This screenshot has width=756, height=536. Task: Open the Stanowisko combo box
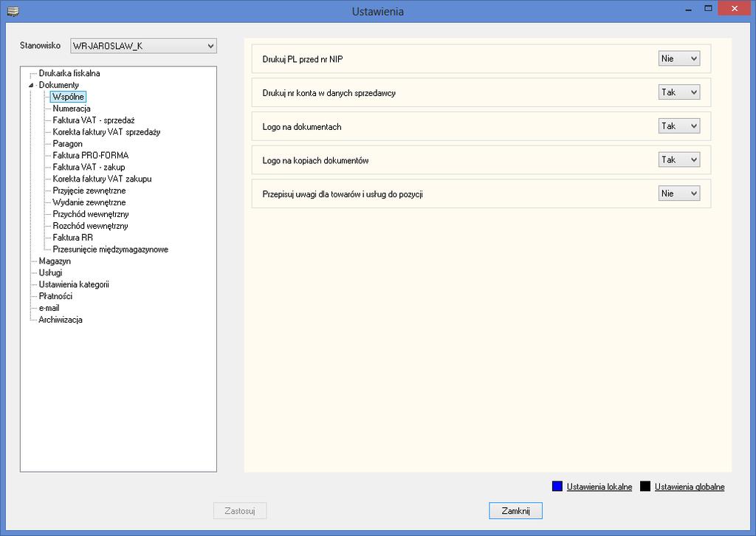(143, 46)
